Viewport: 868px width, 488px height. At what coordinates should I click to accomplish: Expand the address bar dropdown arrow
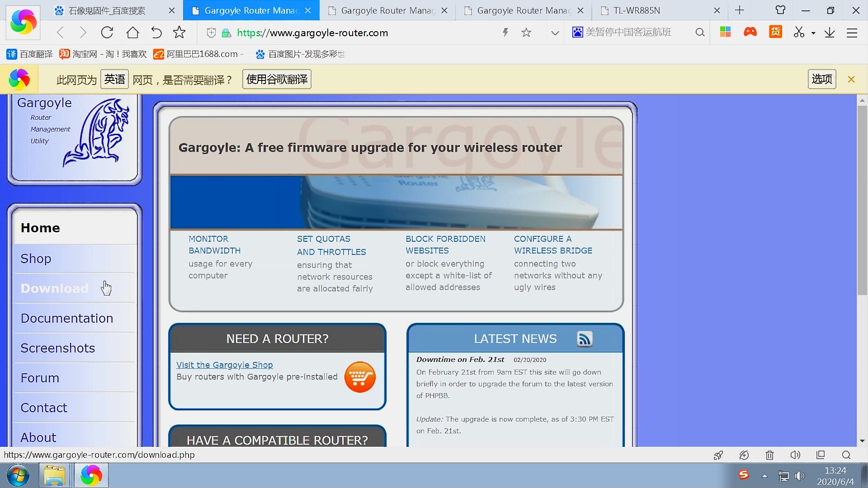555,33
